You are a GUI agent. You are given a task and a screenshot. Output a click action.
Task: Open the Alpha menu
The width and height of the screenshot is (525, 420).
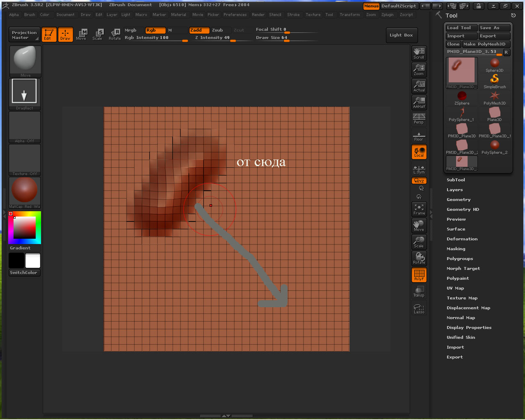pos(14,15)
